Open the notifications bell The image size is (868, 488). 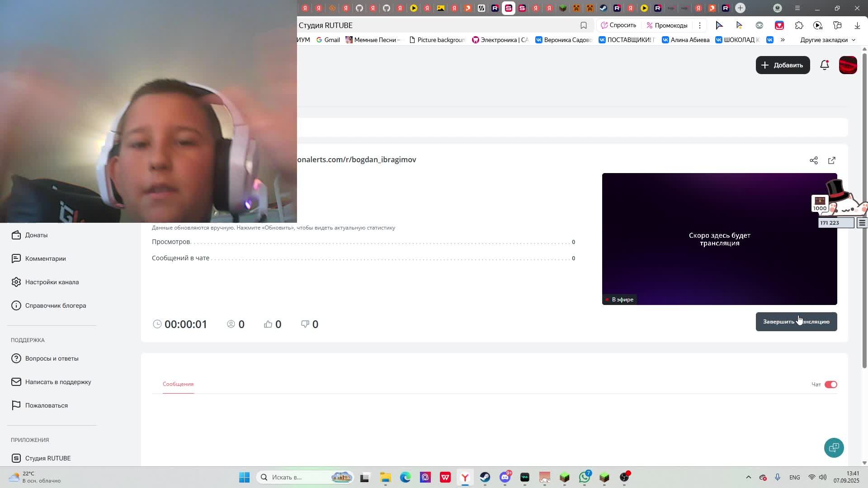coord(824,65)
